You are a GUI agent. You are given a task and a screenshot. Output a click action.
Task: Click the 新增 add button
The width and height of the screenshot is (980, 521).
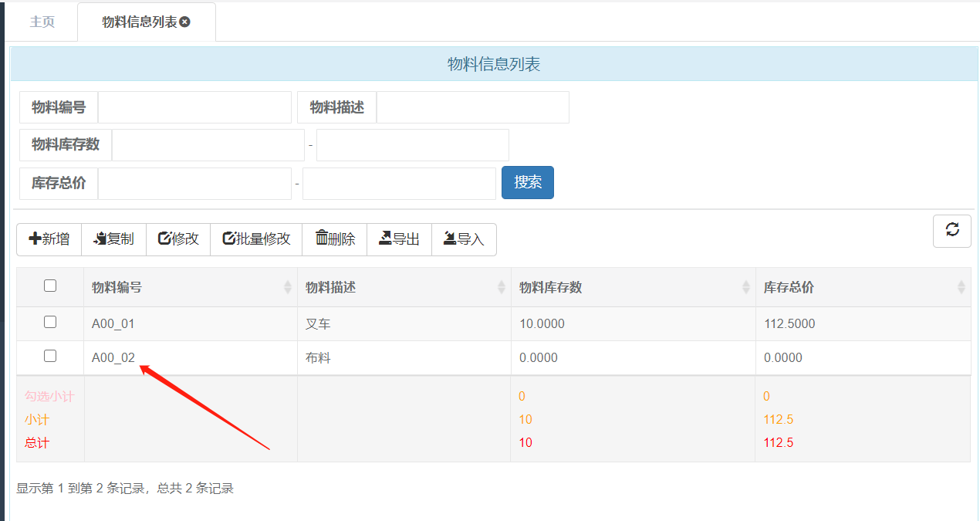[49, 239]
